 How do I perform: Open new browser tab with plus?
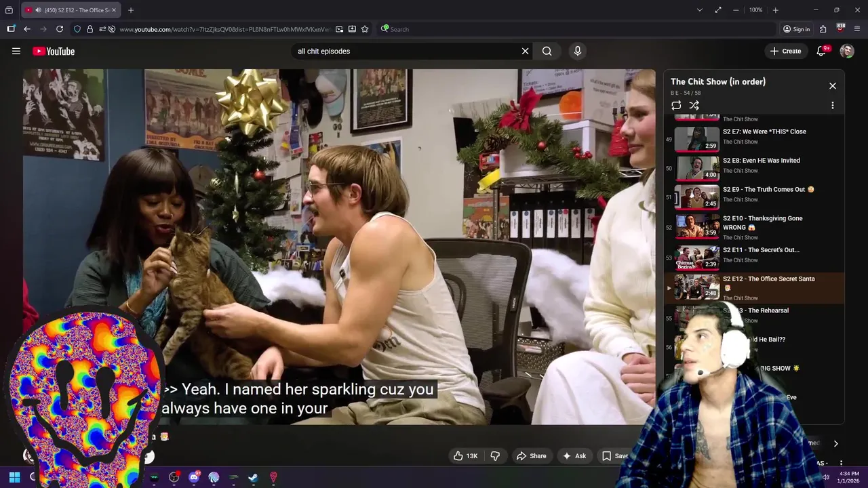pyautogui.click(x=131, y=10)
